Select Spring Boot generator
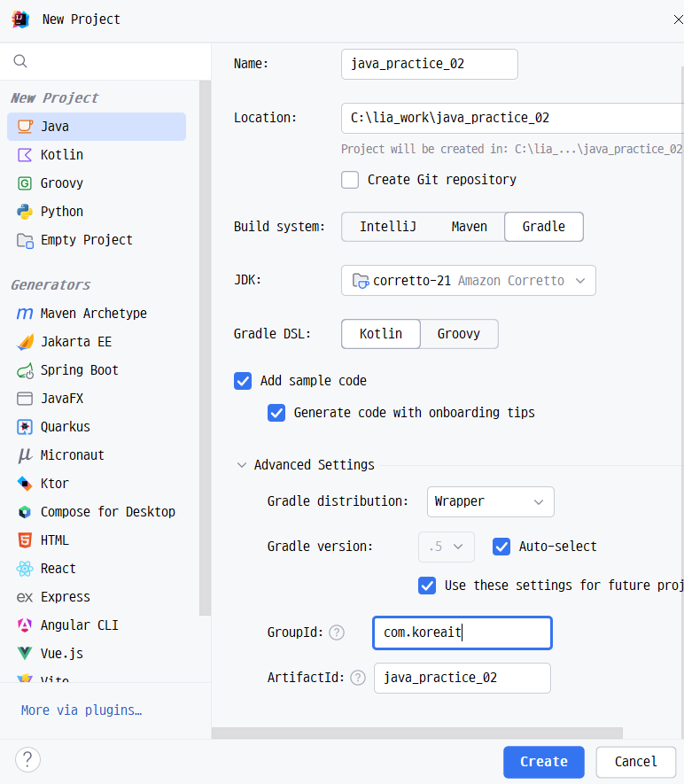The height and width of the screenshot is (784, 684). [97, 370]
